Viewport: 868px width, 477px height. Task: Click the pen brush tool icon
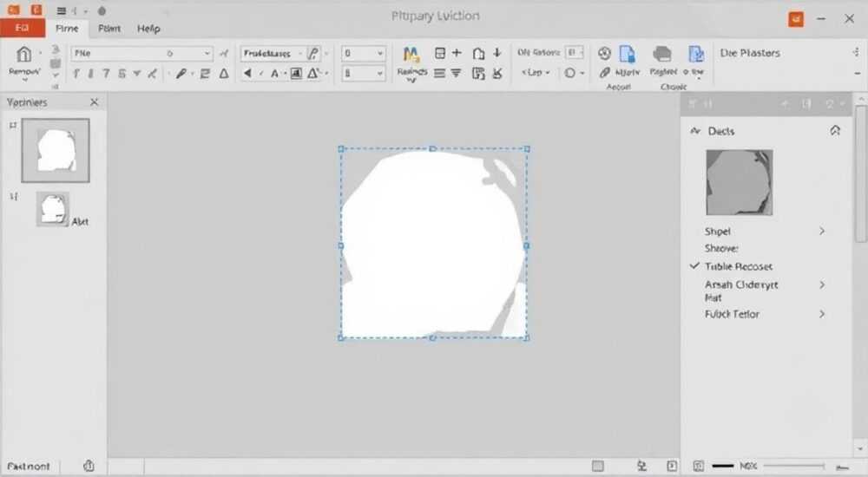(x=181, y=73)
